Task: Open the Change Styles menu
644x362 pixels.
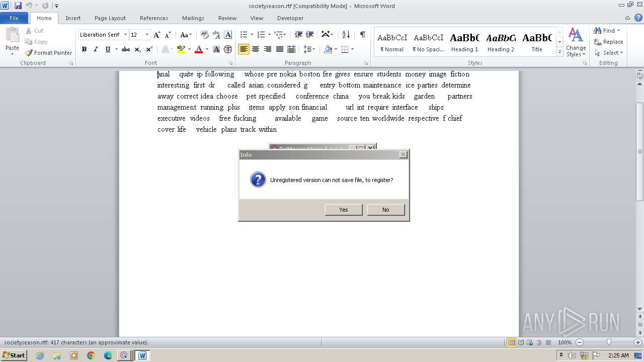Action: click(x=576, y=42)
